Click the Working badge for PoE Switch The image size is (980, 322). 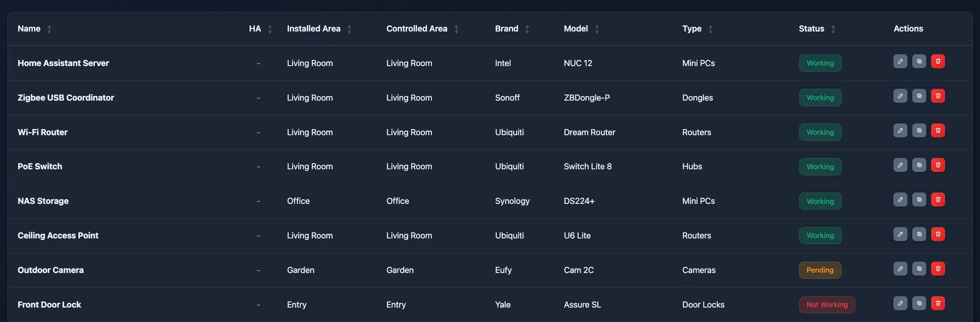(820, 166)
